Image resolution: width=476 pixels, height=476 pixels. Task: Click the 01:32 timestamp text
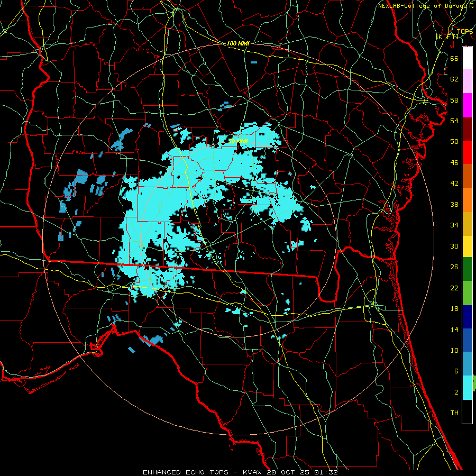[326, 472]
